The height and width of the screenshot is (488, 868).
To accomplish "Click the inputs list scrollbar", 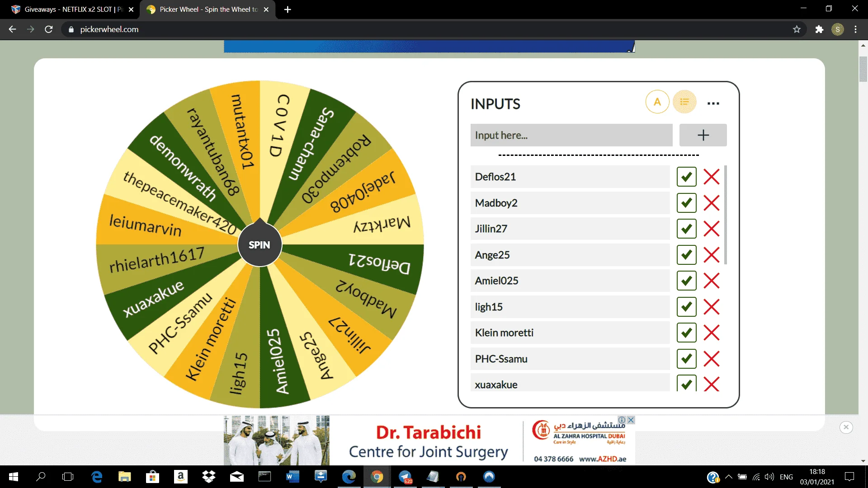I will [x=725, y=215].
